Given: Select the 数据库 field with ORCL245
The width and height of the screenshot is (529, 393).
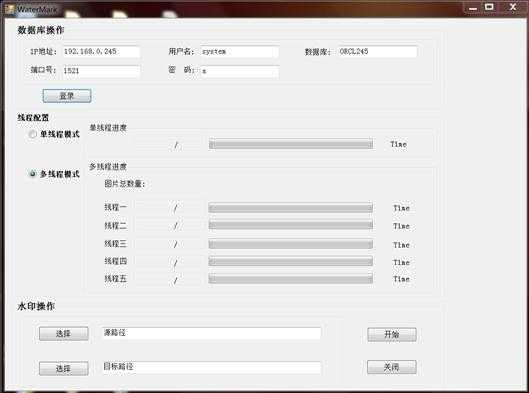Looking at the screenshot, I should click(377, 52).
